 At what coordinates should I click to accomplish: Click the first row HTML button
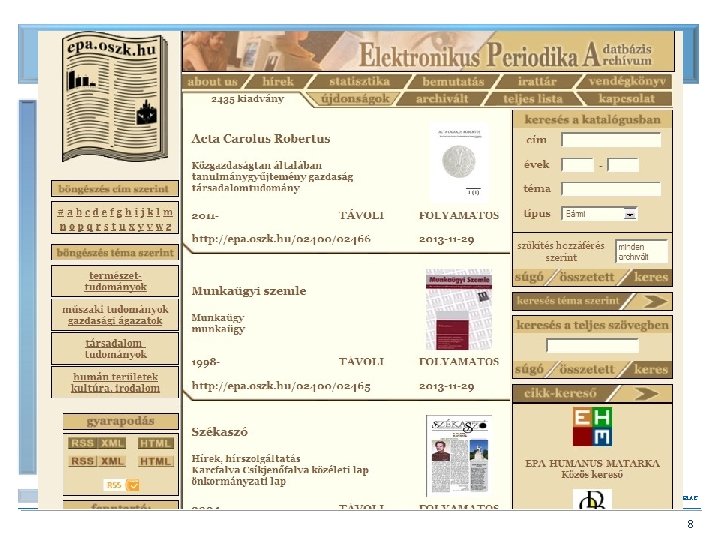(x=156, y=443)
